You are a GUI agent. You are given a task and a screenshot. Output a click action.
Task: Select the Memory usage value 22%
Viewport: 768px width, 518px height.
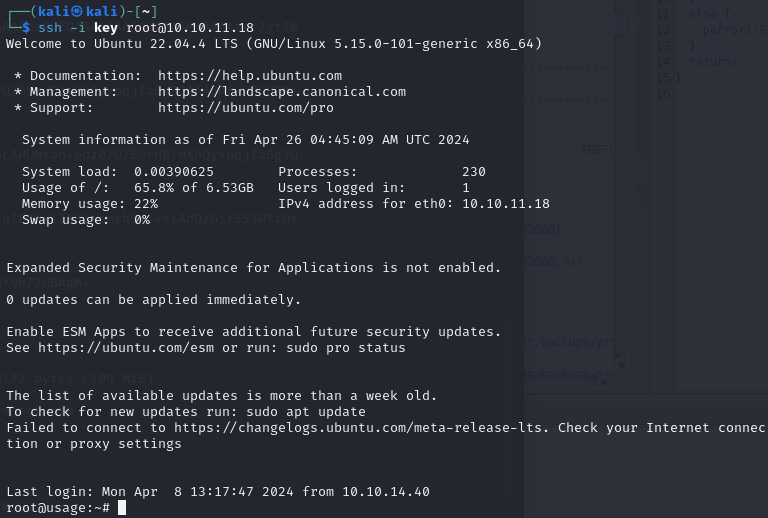pyautogui.click(x=146, y=204)
